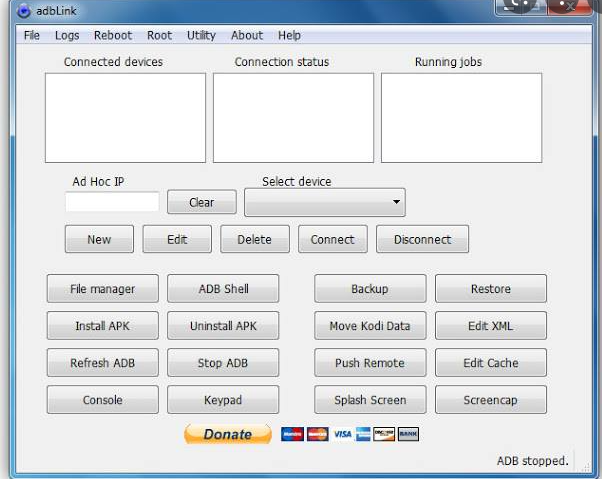Open the Keypad
The width and height of the screenshot is (602, 479).
click(223, 400)
